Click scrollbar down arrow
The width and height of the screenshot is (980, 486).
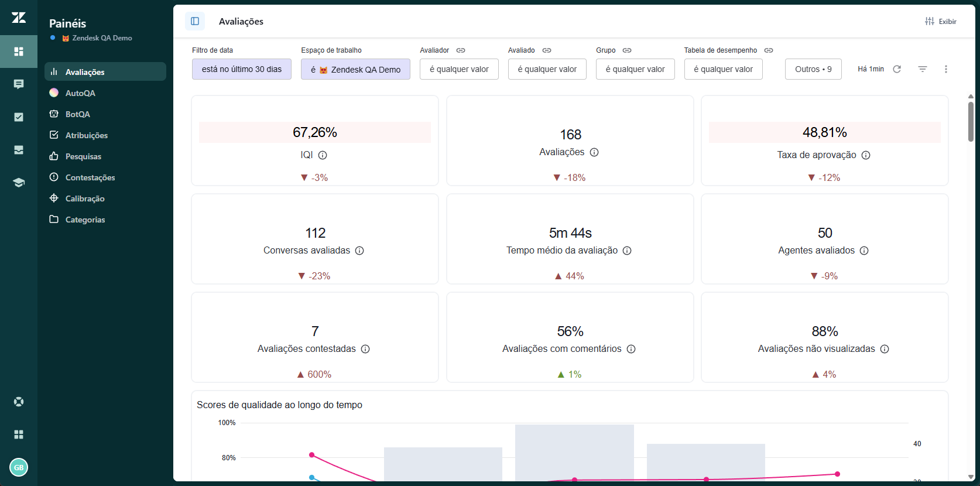pyautogui.click(x=971, y=477)
